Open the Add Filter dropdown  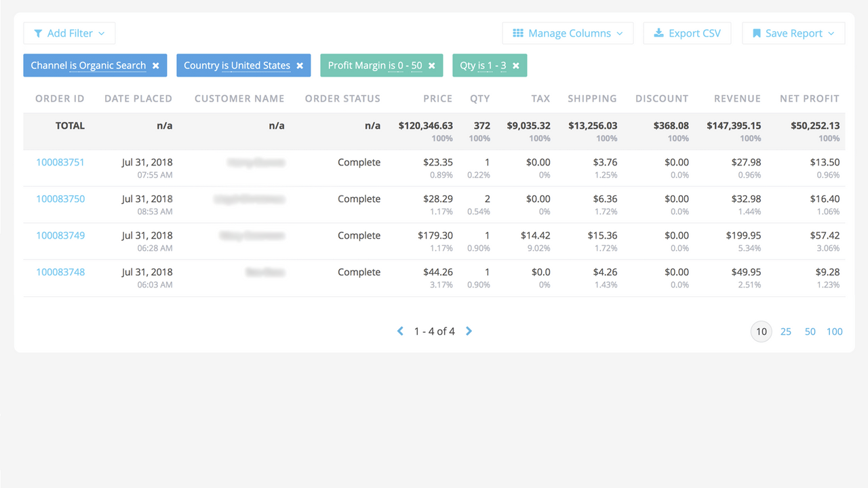69,33
